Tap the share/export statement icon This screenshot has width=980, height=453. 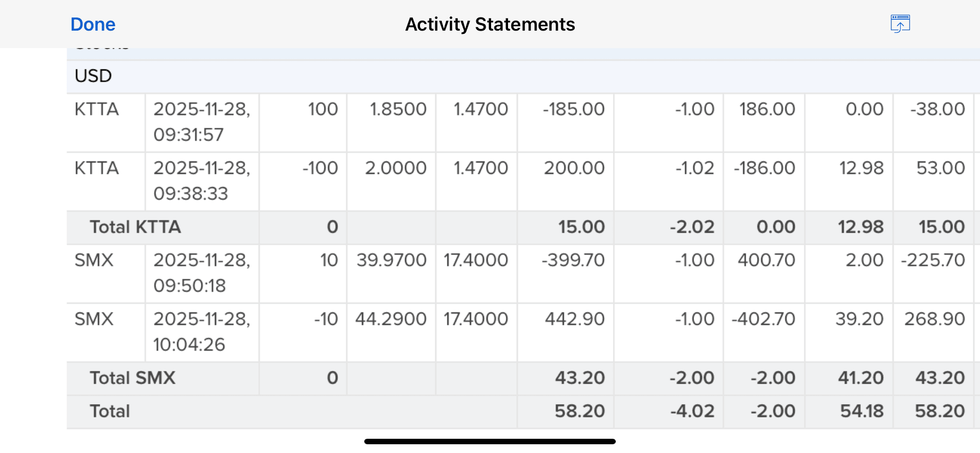pos(900,24)
